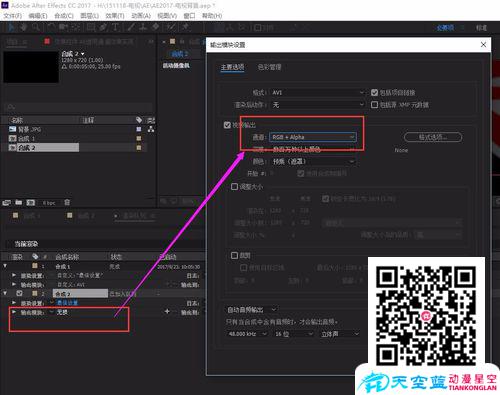Image resolution: width=500 pixels, height=395 pixels.
Task: Open the 效果(T) menu
Action: click(x=115, y=16)
